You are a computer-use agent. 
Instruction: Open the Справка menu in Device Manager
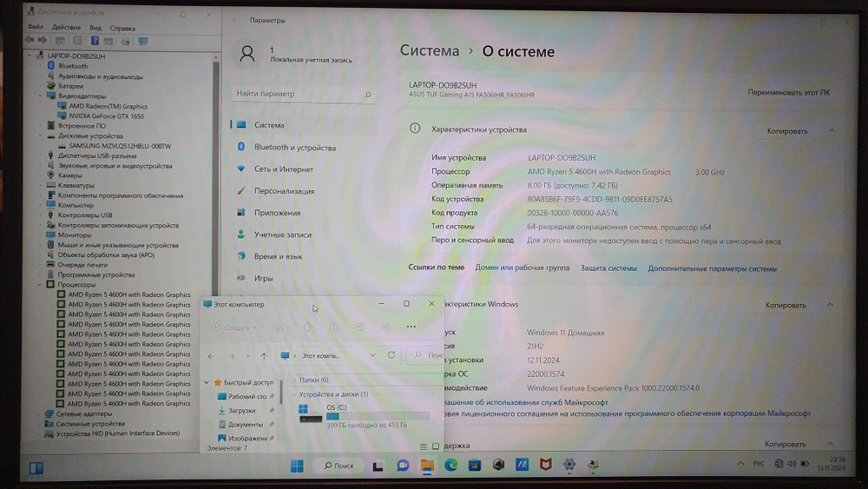click(122, 29)
